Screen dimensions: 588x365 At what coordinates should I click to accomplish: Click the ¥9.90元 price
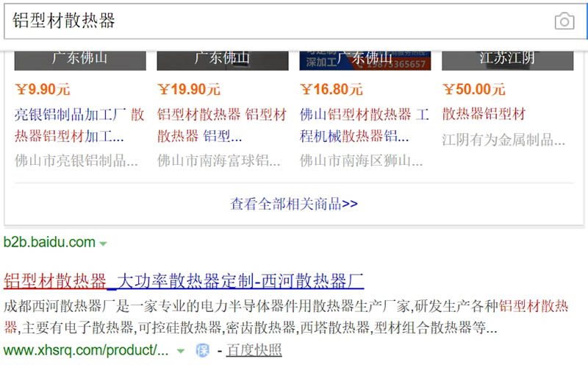click(43, 89)
